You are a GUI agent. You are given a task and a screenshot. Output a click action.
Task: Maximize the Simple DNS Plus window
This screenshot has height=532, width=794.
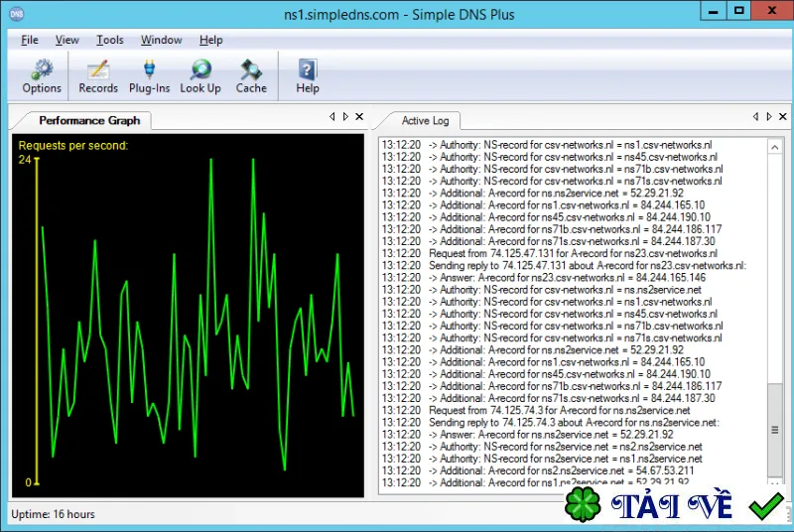pyautogui.click(x=738, y=11)
